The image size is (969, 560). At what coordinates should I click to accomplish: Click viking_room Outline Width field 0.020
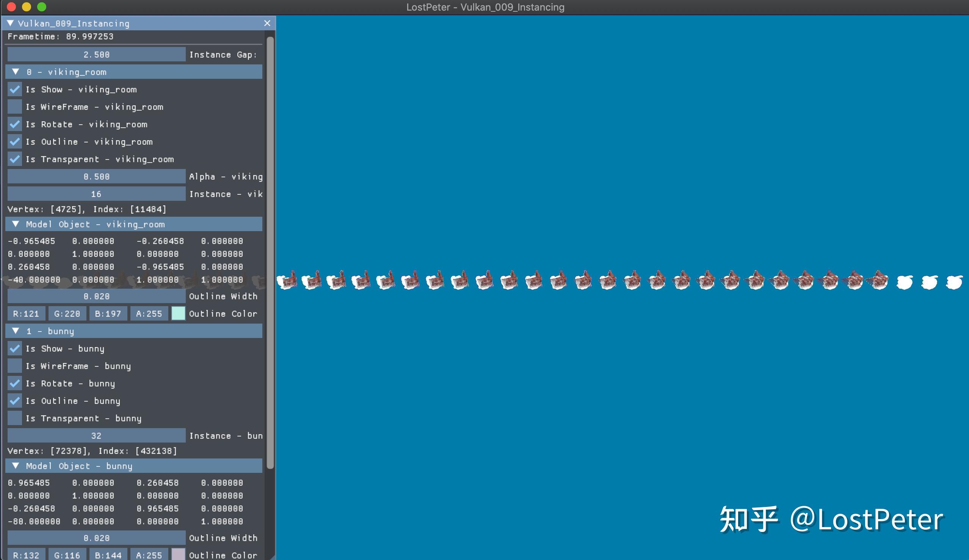pyautogui.click(x=97, y=296)
